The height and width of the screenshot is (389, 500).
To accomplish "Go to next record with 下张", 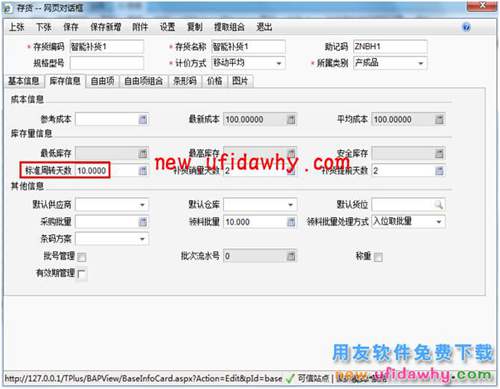I will (44, 27).
